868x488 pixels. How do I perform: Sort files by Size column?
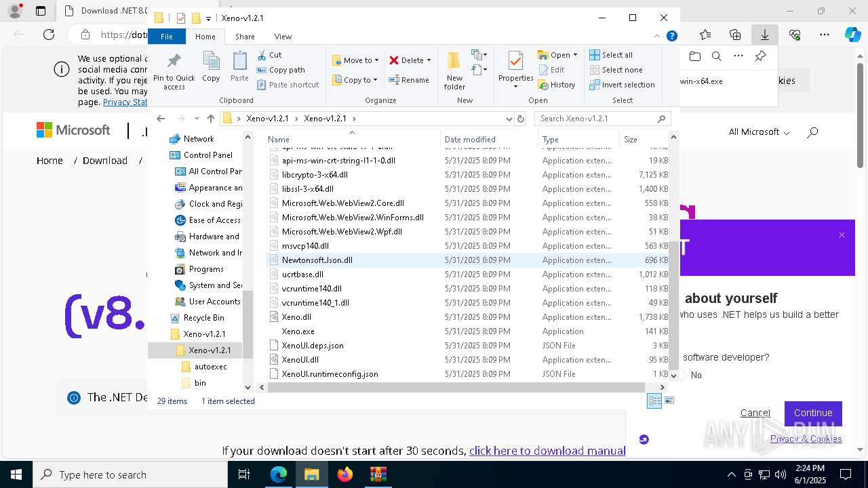pos(645,140)
